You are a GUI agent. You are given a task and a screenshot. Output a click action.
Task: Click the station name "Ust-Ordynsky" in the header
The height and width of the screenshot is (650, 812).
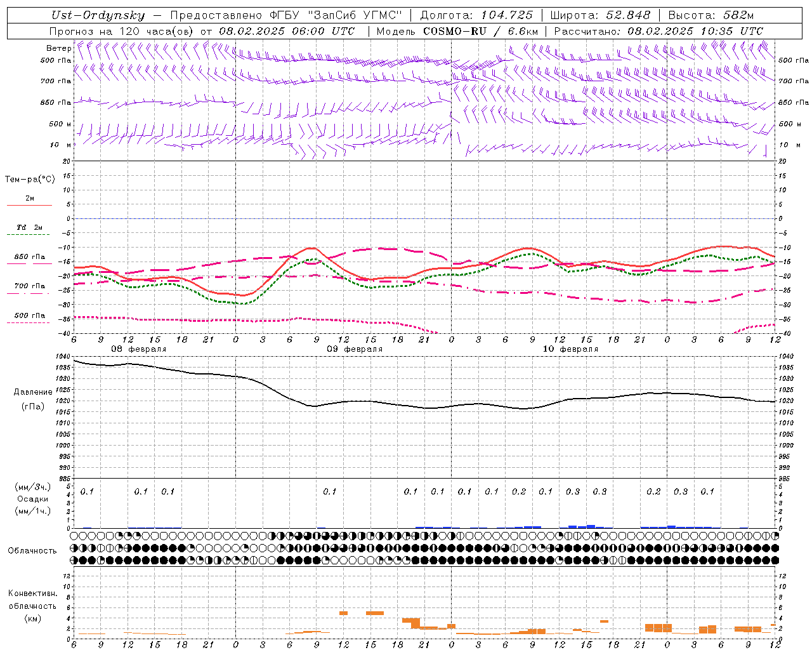click(x=98, y=16)
